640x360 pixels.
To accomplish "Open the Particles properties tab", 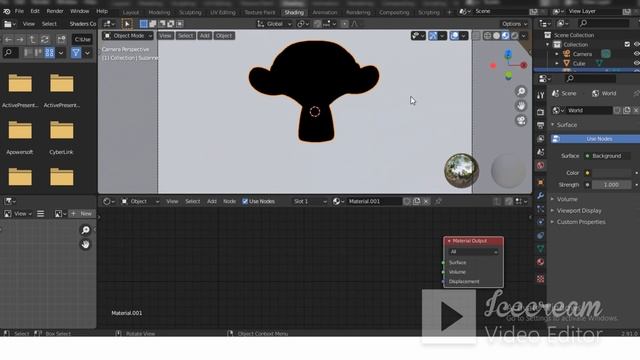I will pos(540,209).
